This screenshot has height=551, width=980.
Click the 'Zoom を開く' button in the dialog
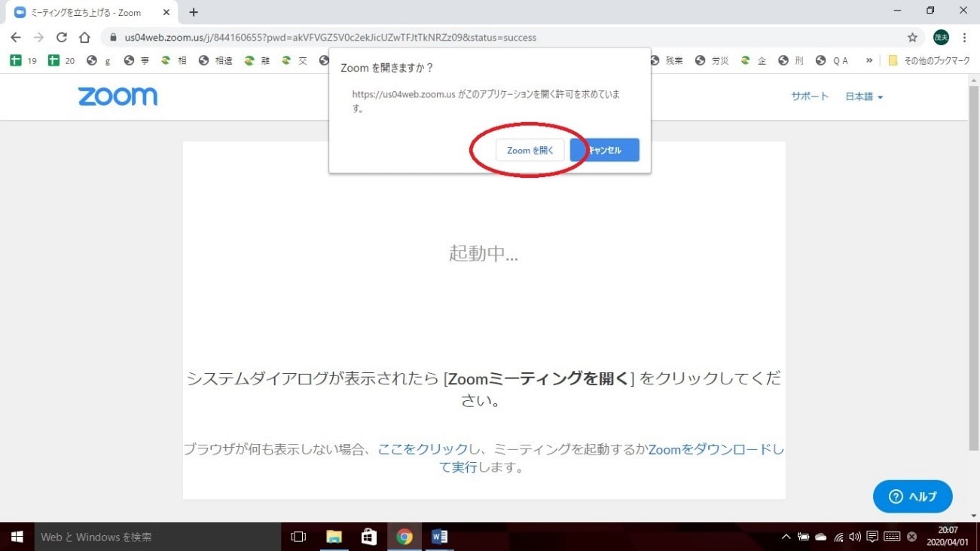click(x=530, y=150)
